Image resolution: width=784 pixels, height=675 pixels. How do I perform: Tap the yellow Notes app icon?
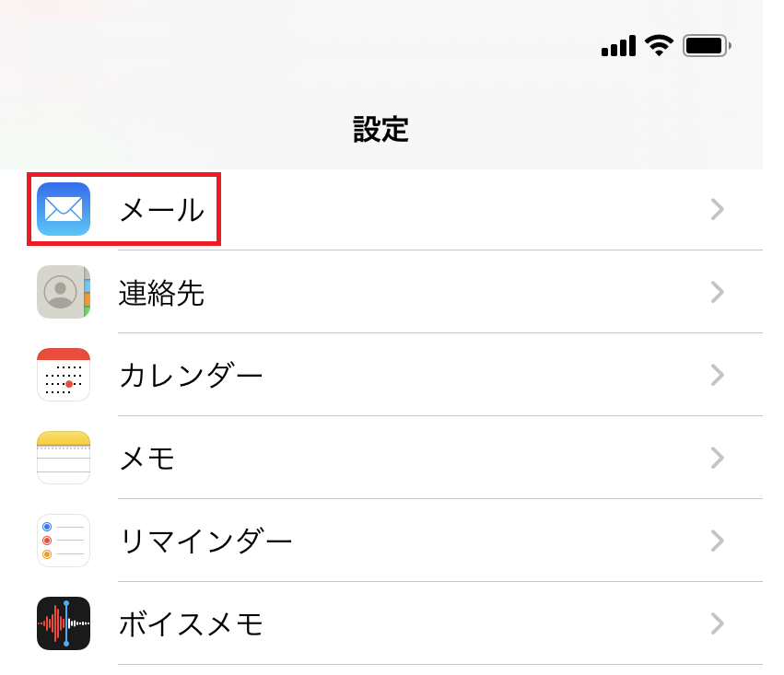pyautogui.click(x=64, y=458)
